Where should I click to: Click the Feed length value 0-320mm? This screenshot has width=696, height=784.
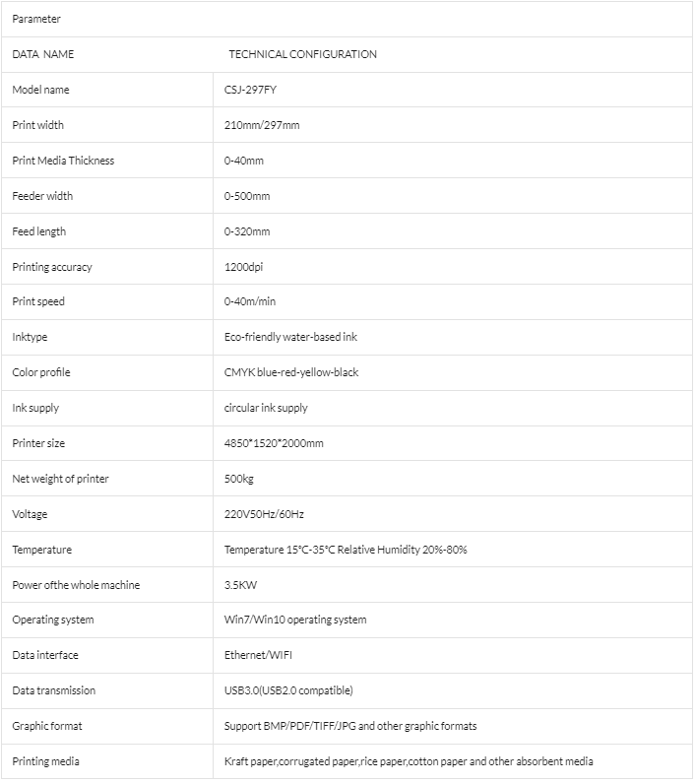[247, 231]
